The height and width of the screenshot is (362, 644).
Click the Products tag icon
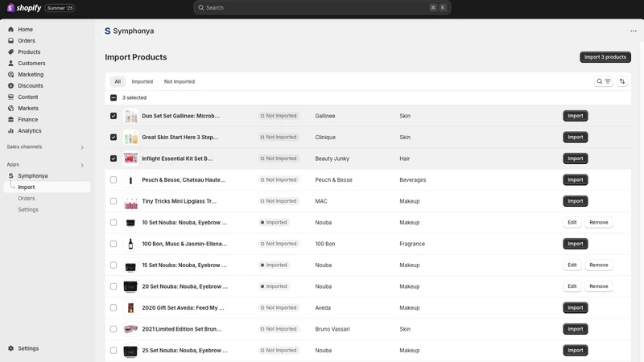(10, 52)
